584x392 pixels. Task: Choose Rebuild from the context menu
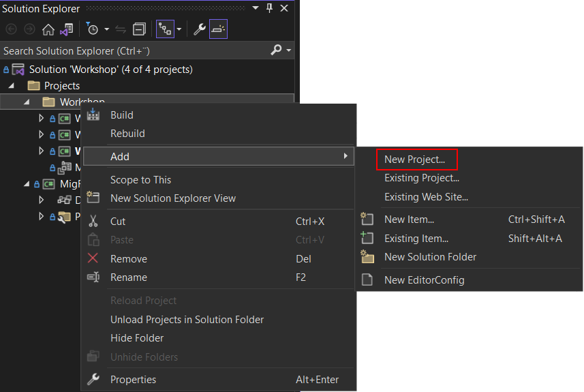pyautogui.click(x=218, y=134)
